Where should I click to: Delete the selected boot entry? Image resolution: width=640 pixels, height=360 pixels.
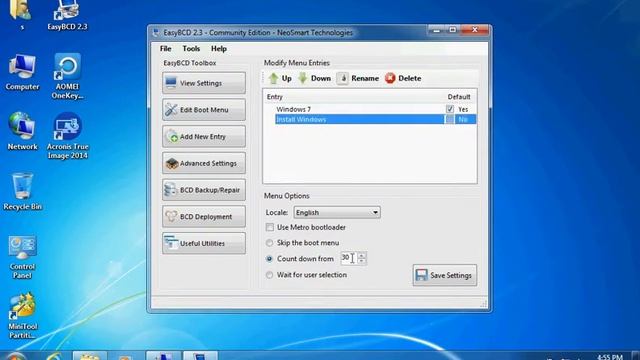403,78
